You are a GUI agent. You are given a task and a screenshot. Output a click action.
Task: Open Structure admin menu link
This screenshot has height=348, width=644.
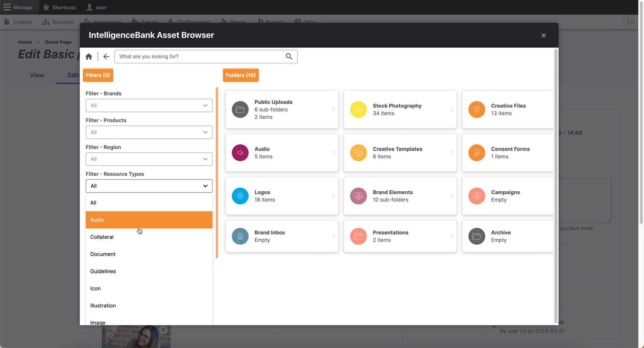(58, 22)
